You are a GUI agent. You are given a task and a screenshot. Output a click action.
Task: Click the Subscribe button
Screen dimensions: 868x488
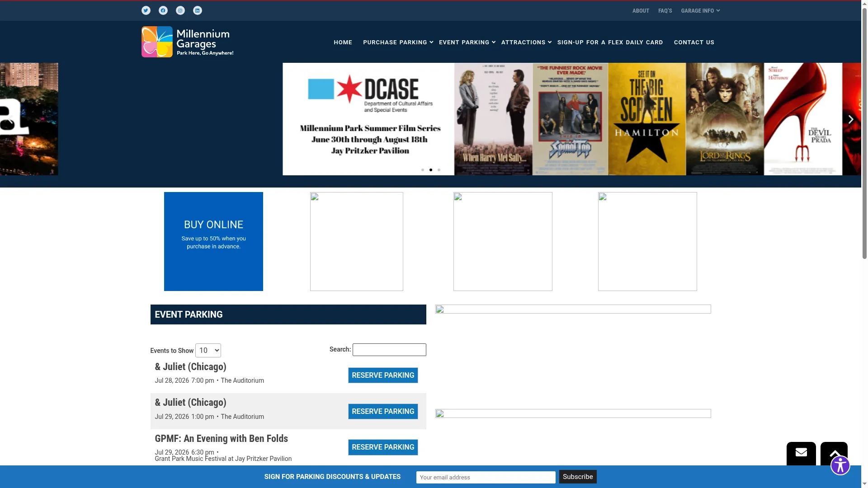click(578, 477)
